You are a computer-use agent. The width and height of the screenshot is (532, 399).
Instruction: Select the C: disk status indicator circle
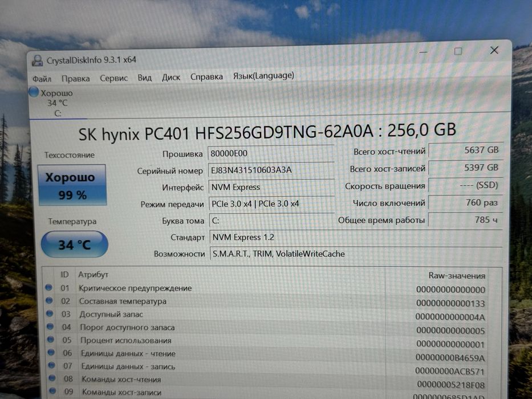pyautogui.click(x=34, y=92)
